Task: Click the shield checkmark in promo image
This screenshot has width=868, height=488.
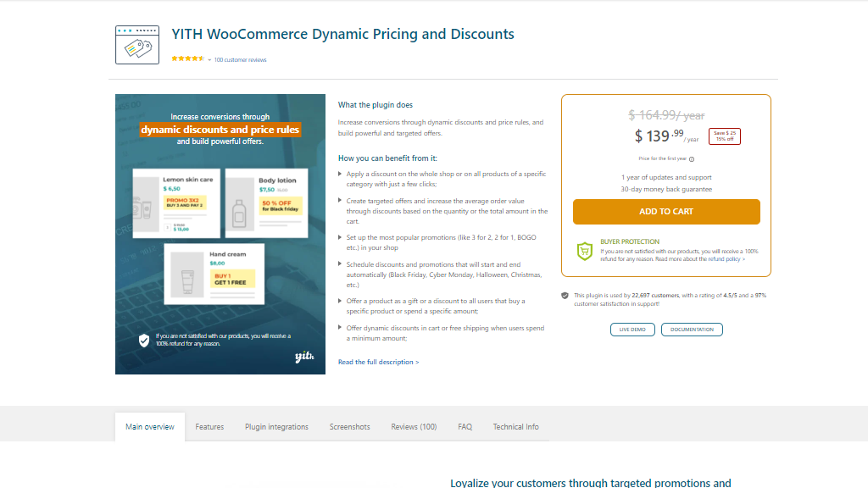Action: coord(144,341)
